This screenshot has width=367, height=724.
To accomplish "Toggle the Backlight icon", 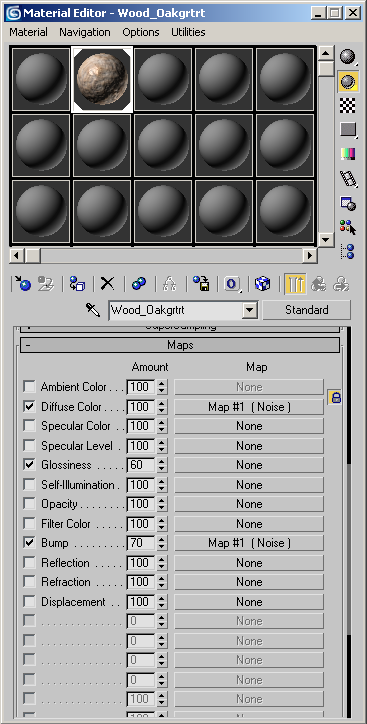I will coord(349,82).
